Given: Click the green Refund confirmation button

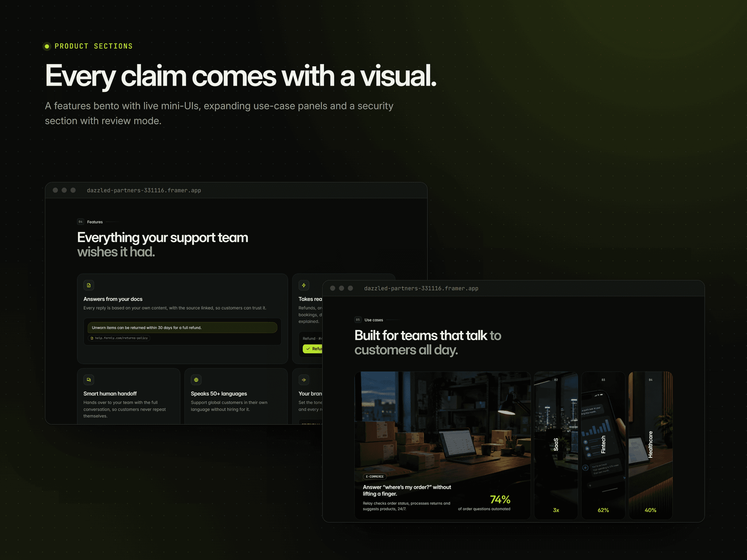Looking at the screenshot, I should point(313,349).
